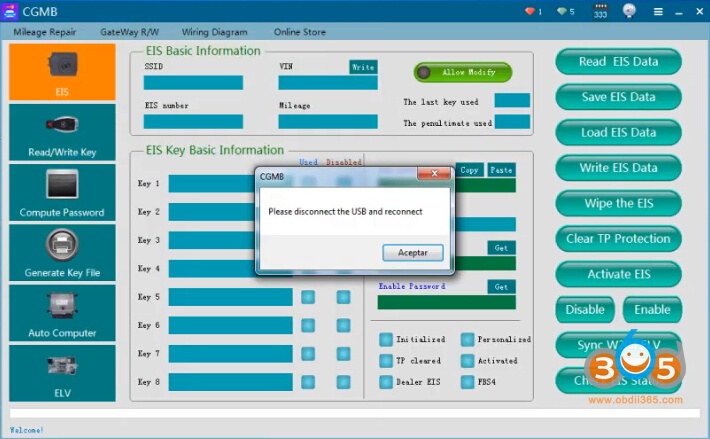Viewport: 710px width, 439px height.
Task: Toggle the Dealer EIS checkbox
Action: tap(386, 382)
